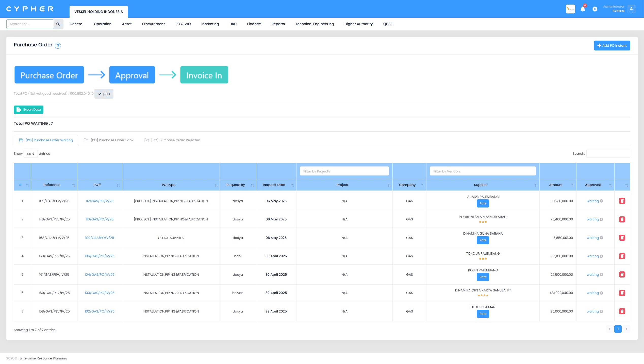Click the previous page arrow
Viewport: 644px width, 364px height.
(609, 329)
